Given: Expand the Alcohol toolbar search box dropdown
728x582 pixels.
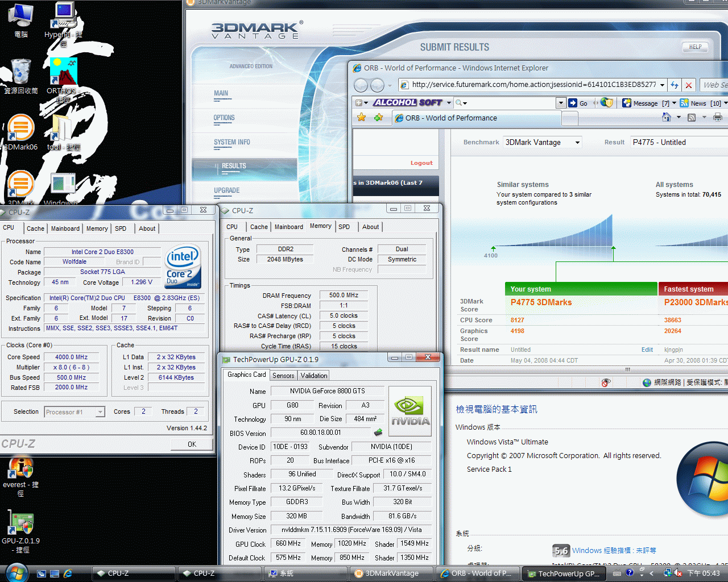Looking at the screenshot, I should 561,103.
